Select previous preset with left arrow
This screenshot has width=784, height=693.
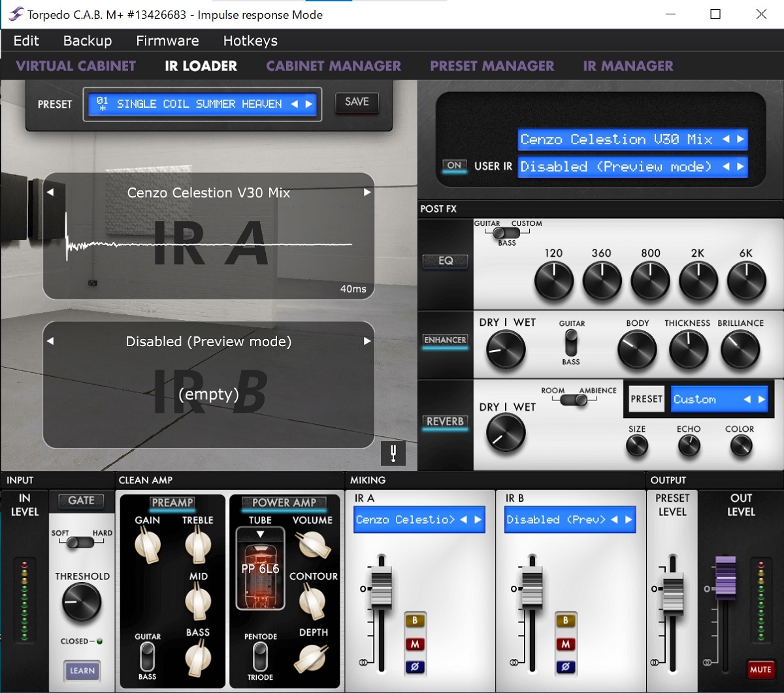294,104
